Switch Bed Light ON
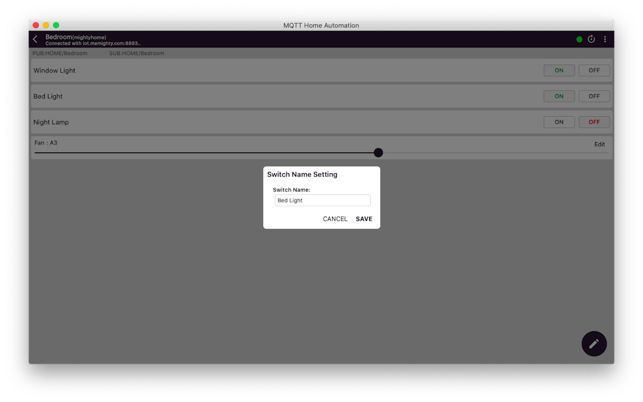 (x=559, y=97)
